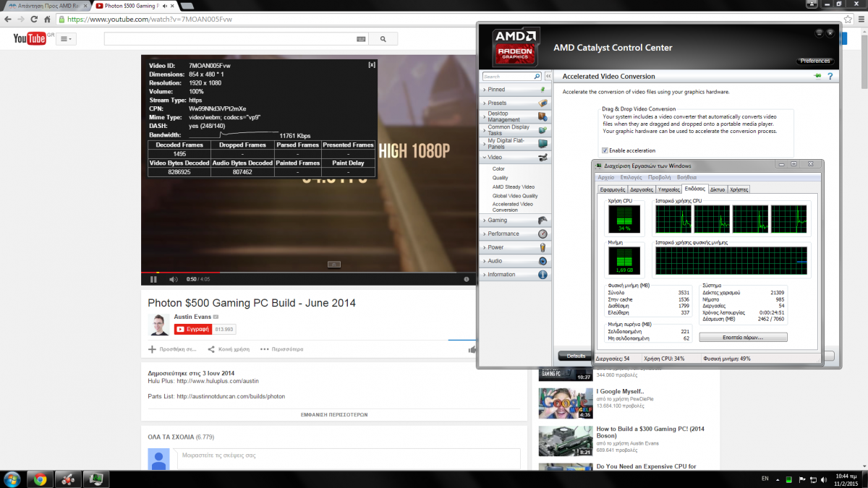The height and width of the screenshot is (488, 868).
Task: Open I Google Myself video thumbnail
Action: (566, 403)
